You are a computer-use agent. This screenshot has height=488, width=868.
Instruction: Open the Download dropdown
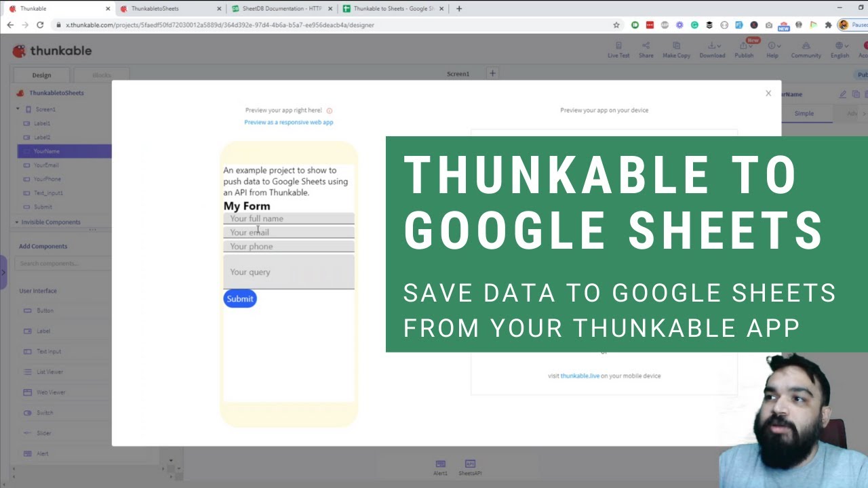(713, 50)
